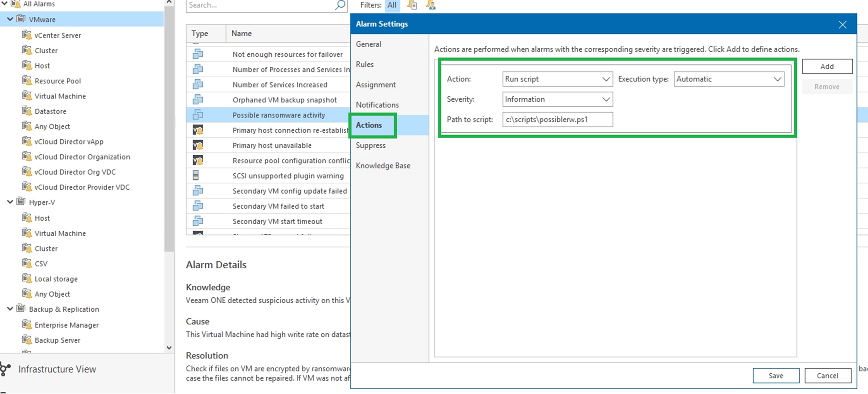Click type icon for Number of Services Increased

tap(198, 85)
